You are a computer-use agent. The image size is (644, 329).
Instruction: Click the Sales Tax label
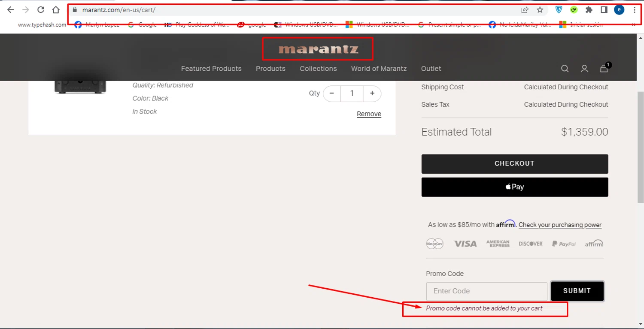pos(435,105)
